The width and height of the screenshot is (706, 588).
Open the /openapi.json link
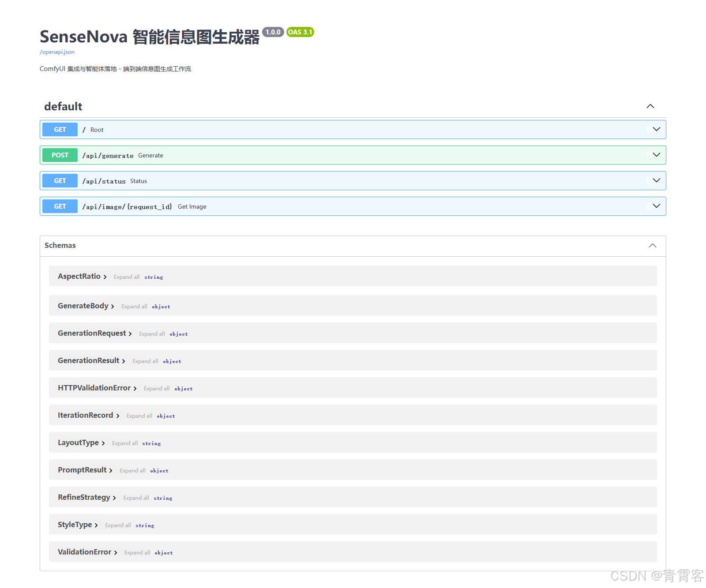click(x=57, y=52)
